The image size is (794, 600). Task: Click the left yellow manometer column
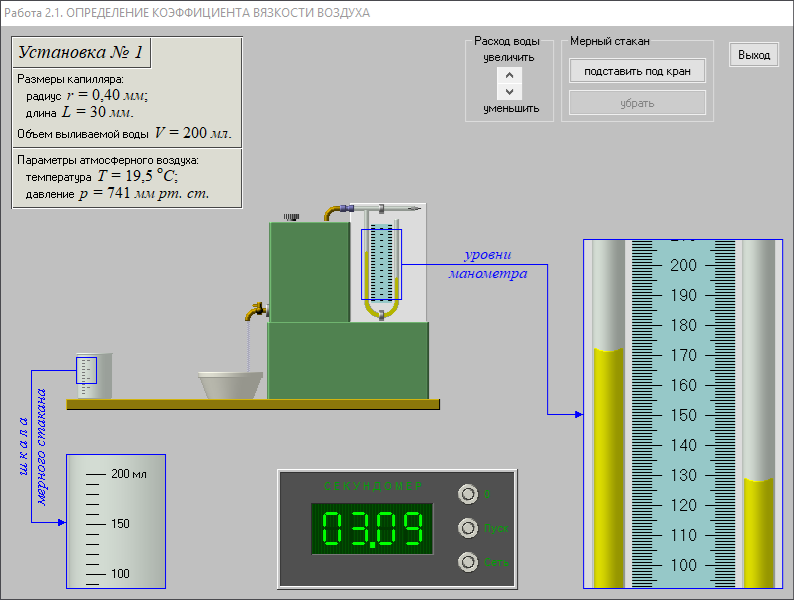pos(608,465)
